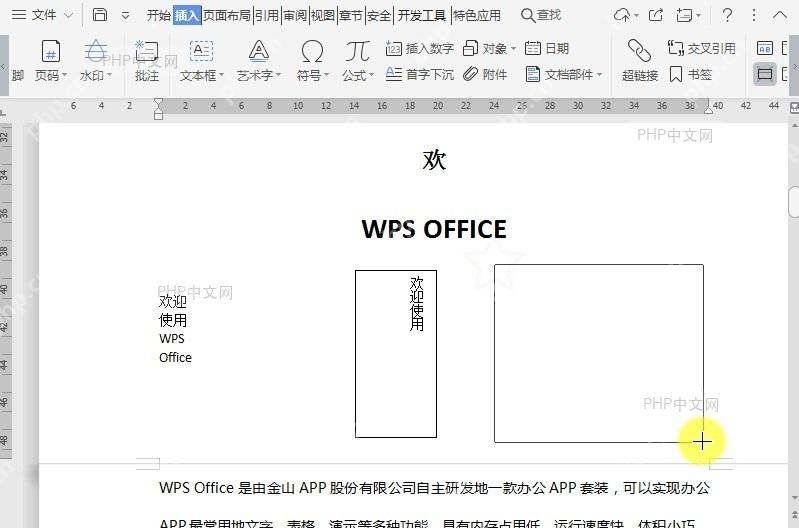Open the 审阅 tab
The height and width of the screenshot is (528, 799).
point(295,15)
